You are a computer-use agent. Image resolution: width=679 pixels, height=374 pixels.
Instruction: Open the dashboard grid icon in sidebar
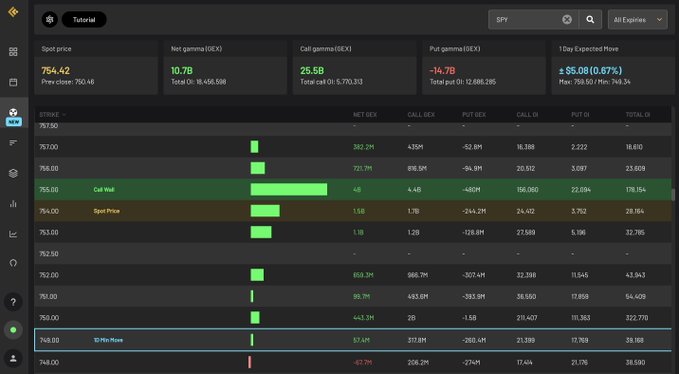pyautogui.click(x=13, y=52)
